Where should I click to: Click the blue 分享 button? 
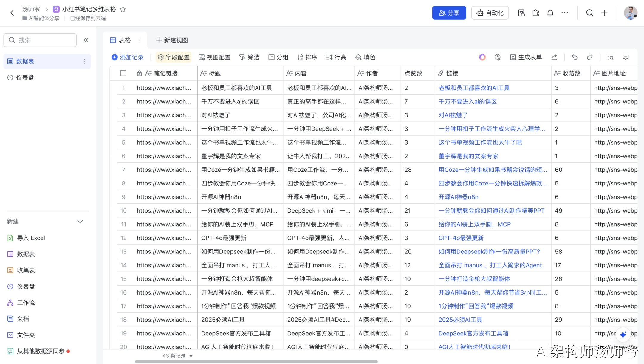(449, 13)
